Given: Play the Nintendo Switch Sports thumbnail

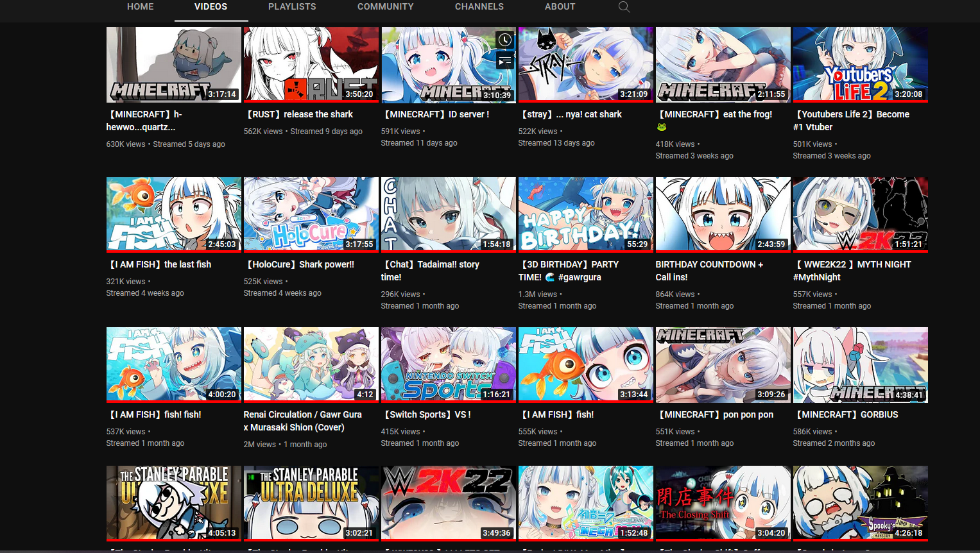Looking at the screenshot, I should pos(449,365).
